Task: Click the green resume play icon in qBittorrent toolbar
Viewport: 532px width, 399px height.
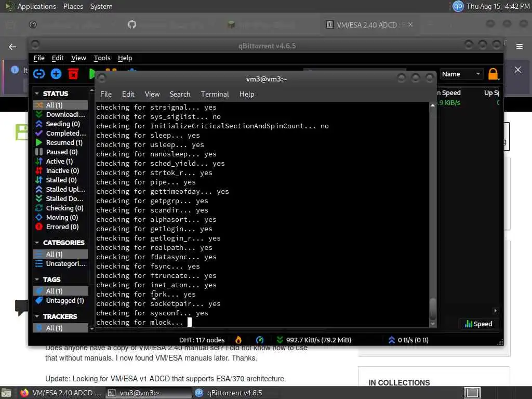Action: (x=92, y=74)
